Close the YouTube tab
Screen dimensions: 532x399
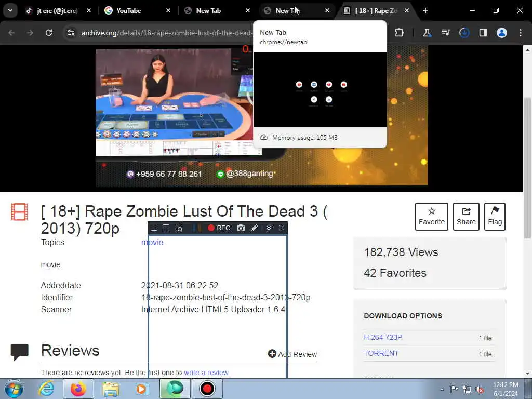click(168, 11)
